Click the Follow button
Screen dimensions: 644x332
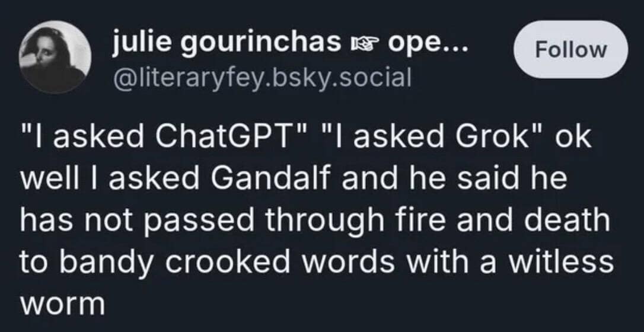point(571,50)
